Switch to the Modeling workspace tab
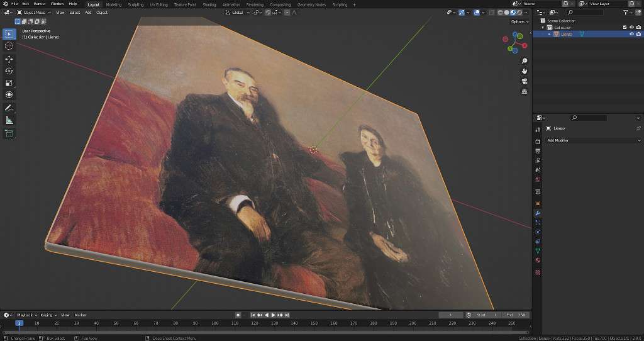Viewport: 644px width, 341px height. point(114,4)
